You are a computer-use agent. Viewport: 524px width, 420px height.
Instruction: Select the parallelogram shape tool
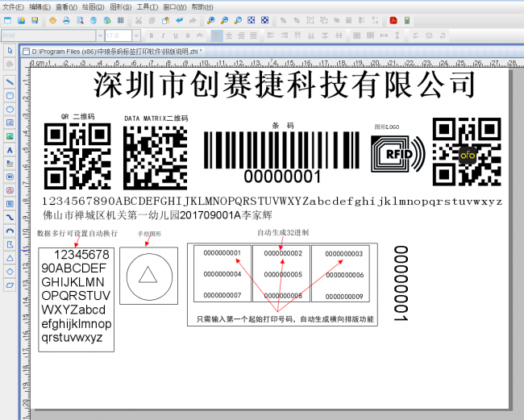tap(10, 285)
